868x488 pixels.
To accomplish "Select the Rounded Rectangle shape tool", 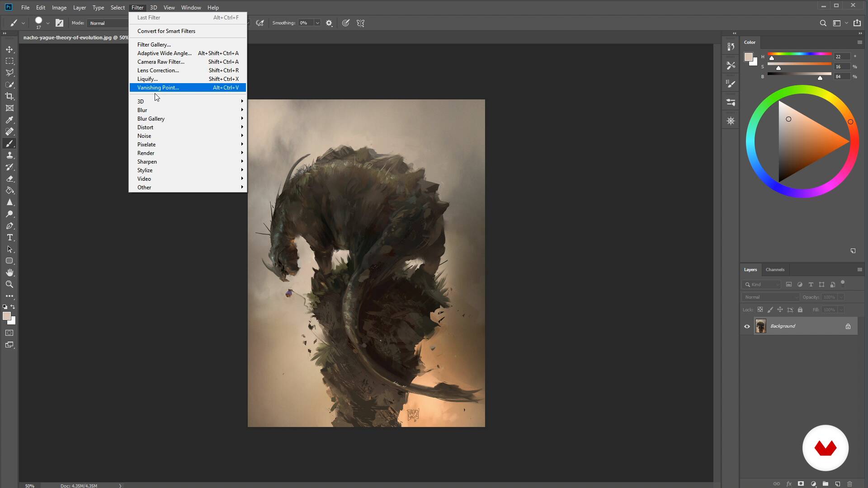I will 9,261.
